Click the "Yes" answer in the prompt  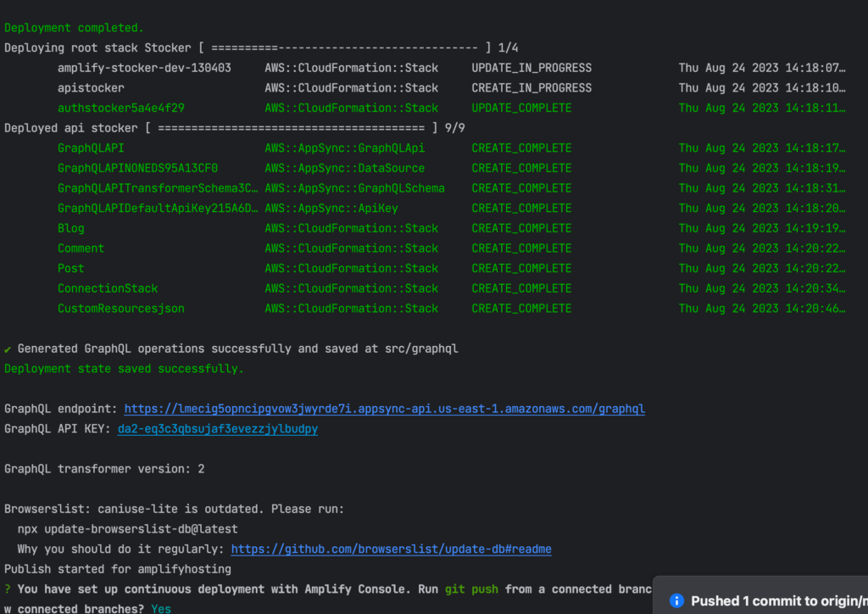[x=161, y=609]
